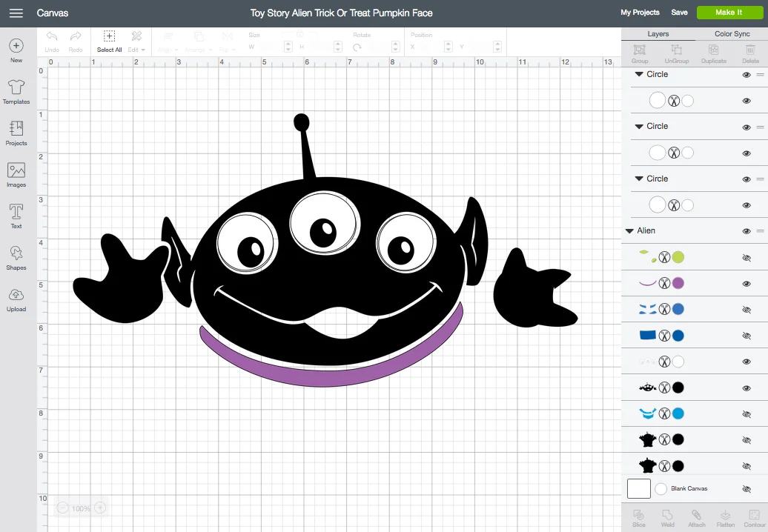This screenshot has height=532, width=768.
Task: Click the Rotate value stepper arrows
Action: point(396,47)
